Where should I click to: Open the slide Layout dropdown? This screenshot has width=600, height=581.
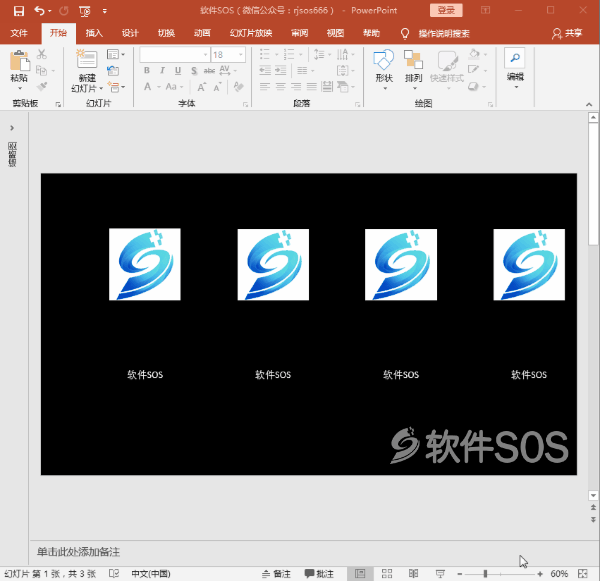(116, 54)
